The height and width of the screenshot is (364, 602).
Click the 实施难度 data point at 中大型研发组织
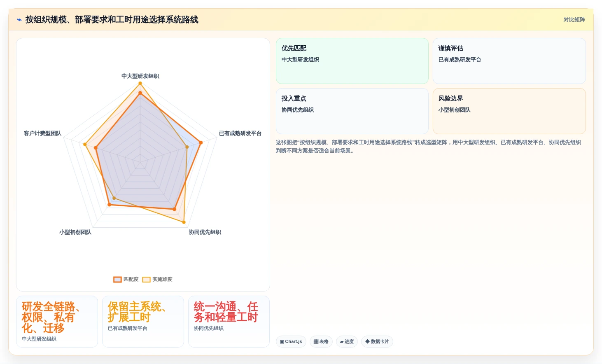click(140, 83)
